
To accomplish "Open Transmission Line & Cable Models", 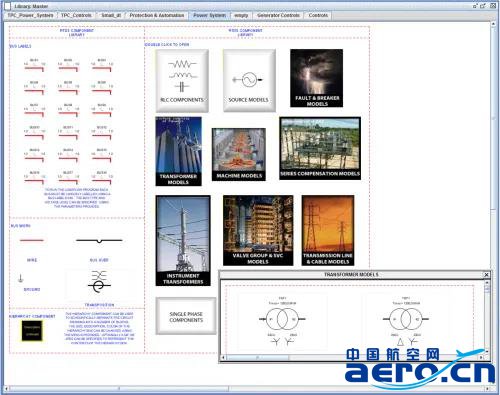I will point(328,230).
